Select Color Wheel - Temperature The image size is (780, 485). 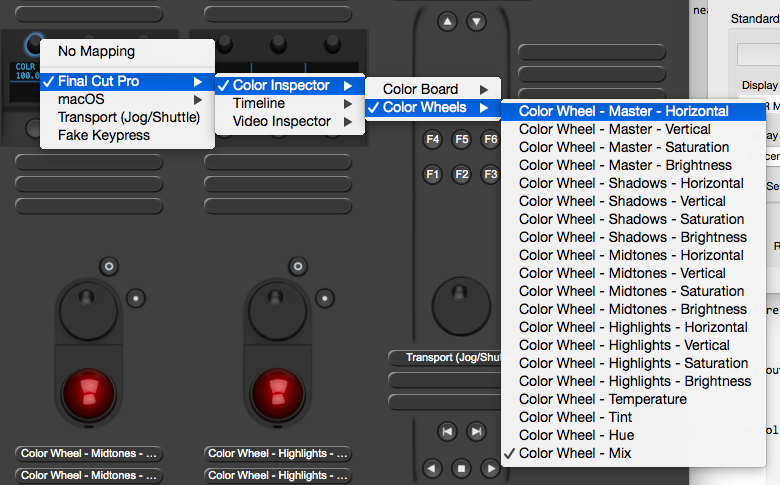(633, 399)
